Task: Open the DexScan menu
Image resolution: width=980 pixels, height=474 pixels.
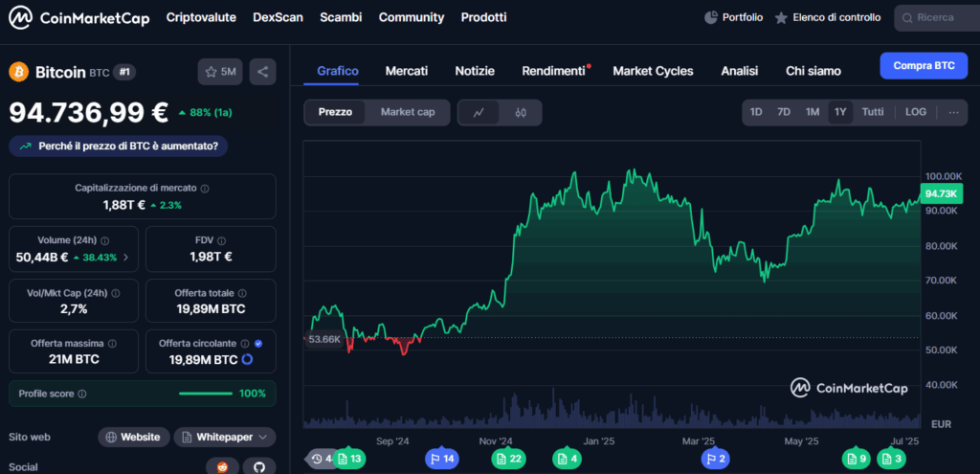Action: (278, 17)
